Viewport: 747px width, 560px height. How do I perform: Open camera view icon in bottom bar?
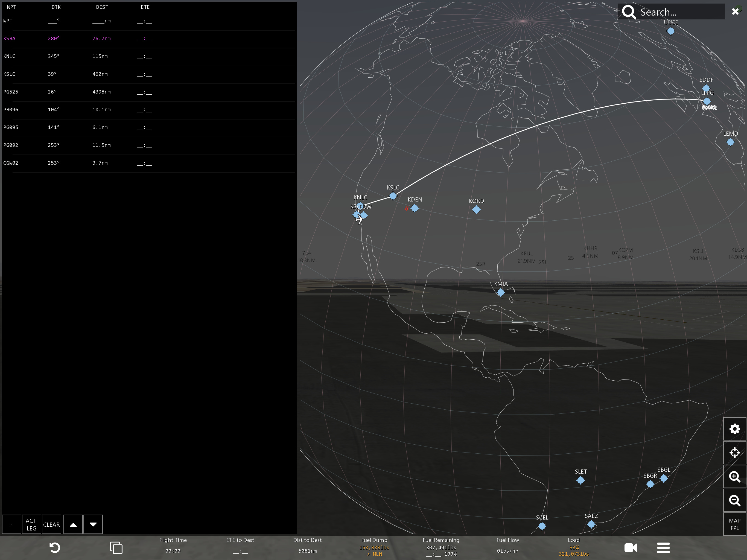pyautogui.click(x=630, y=547)
